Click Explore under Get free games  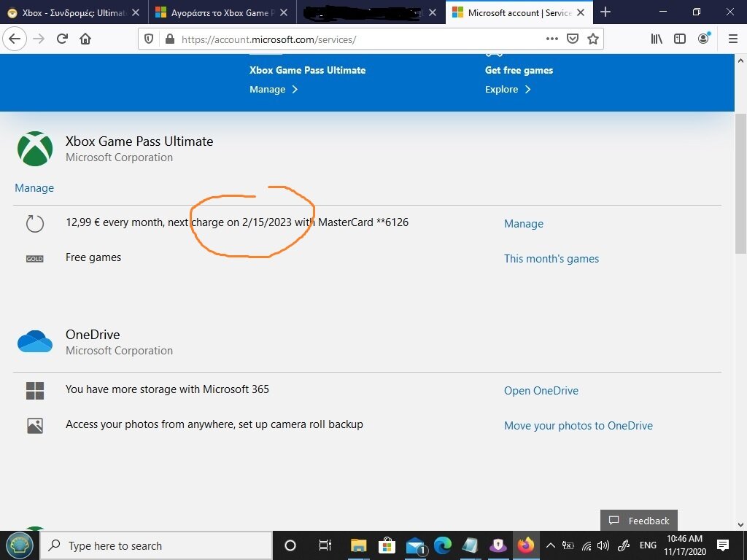pyautogui.click(x=508, y=89)
